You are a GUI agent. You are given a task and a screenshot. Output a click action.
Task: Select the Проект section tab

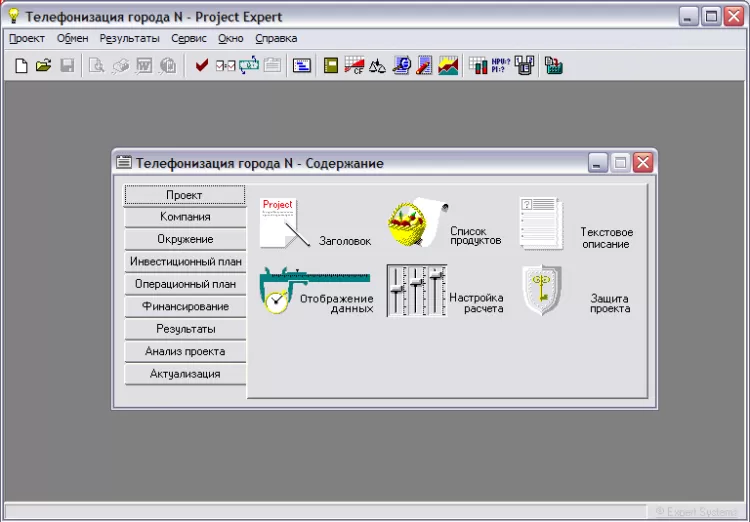coord(185,195)
